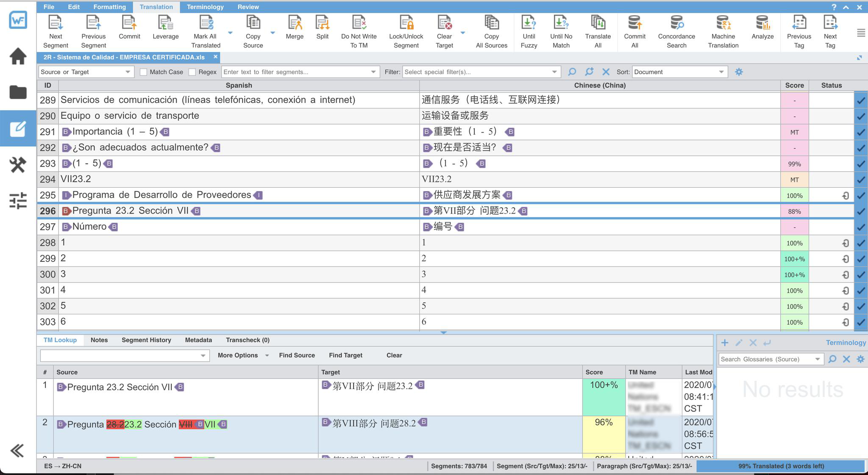The width and height of the screenshot is (868, 475).
Task: Click the Commit icon in ribbon
Action: [x=129, y=22]
